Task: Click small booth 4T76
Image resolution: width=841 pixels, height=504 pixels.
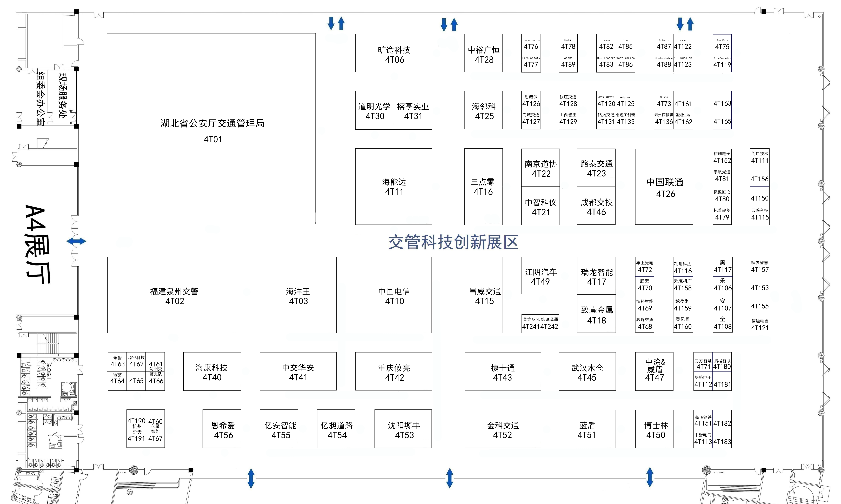Action: pyautogui.click(x=531, y=43)
